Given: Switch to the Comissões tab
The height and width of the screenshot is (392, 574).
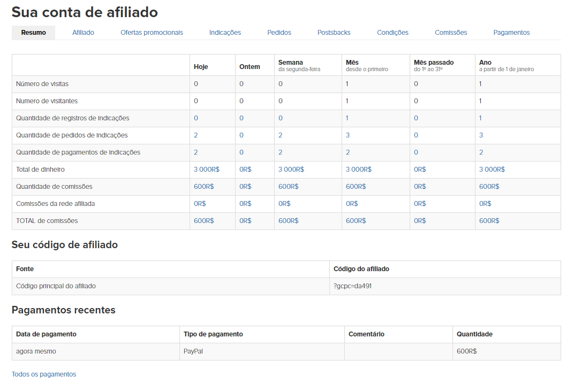Looking at the screenshot, I should click(451, 33).
